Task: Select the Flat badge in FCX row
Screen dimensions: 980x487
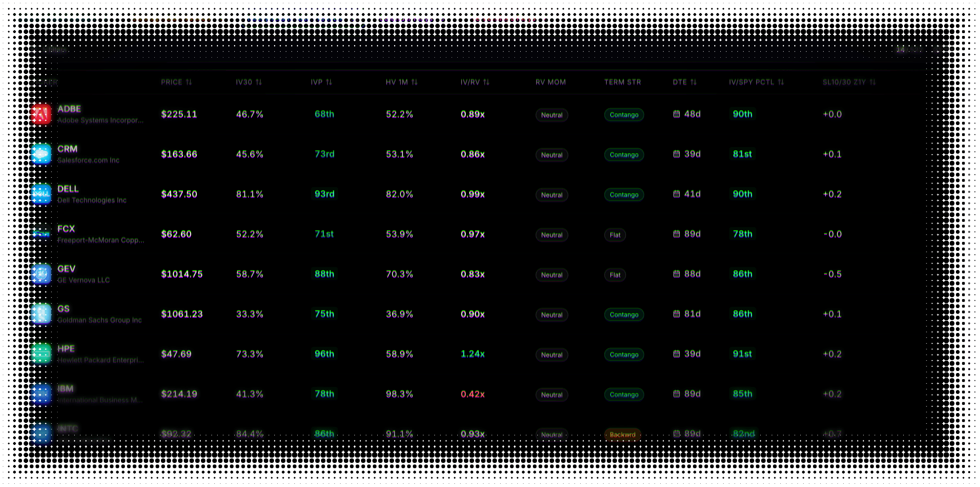Action: tap(615, 235)
